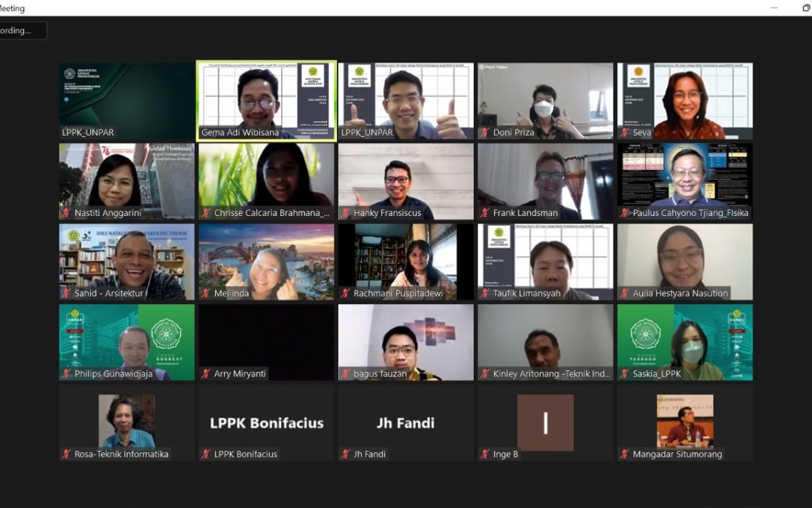Image resolution: width=812 pixels, height=508 pixels.
Task: Click the Recording indicator
Action: (x=23, y=31)
